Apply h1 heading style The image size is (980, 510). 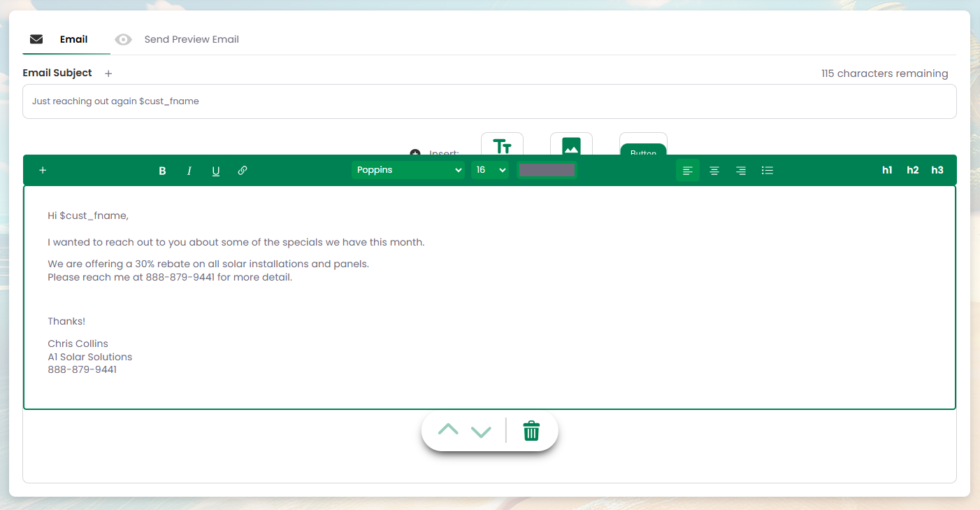[887, 170]
